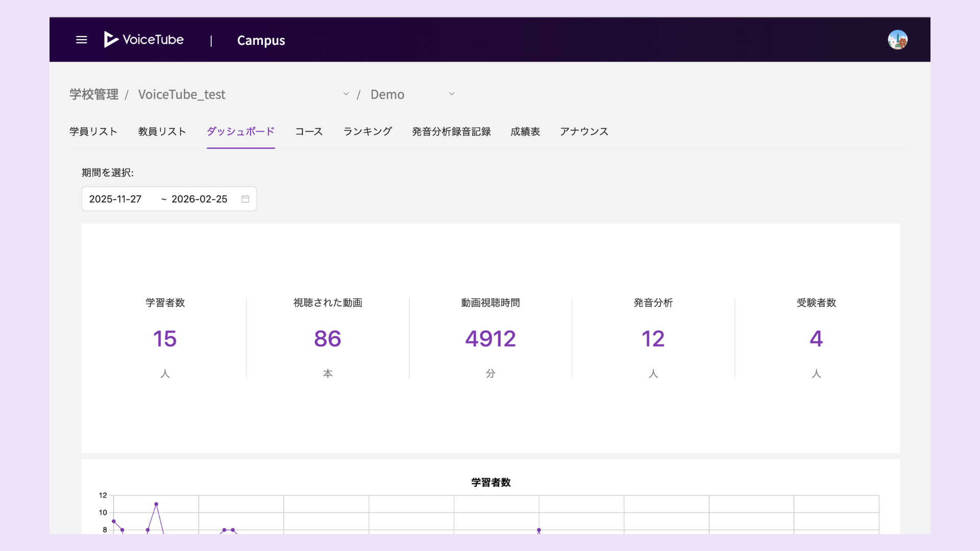The image size is (980, 551).
Task: Open the アナウンス tab
Action: 584,132
